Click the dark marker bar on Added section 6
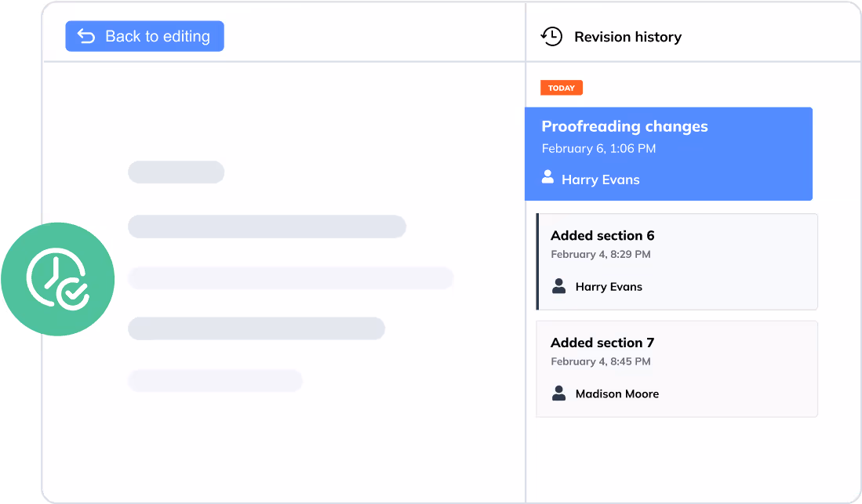The image size is (862, 504). tap(537, 261)
